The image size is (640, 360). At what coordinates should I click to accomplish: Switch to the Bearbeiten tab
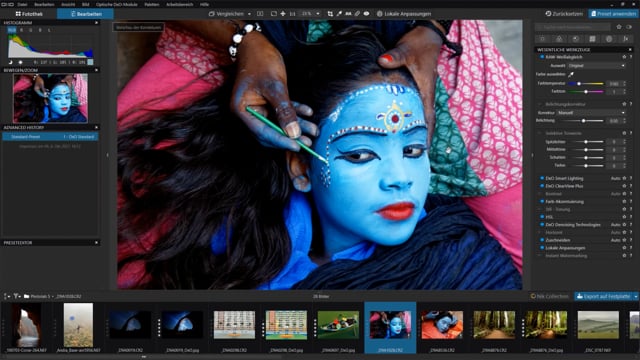(x=86, y=14)
